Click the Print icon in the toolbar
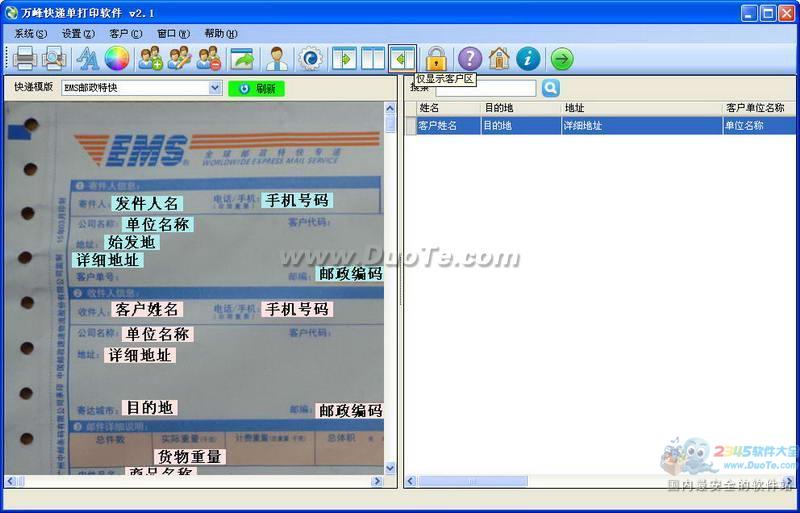Image resolution: width=800 pixels, height=513 pixels. tap(24, 58)
